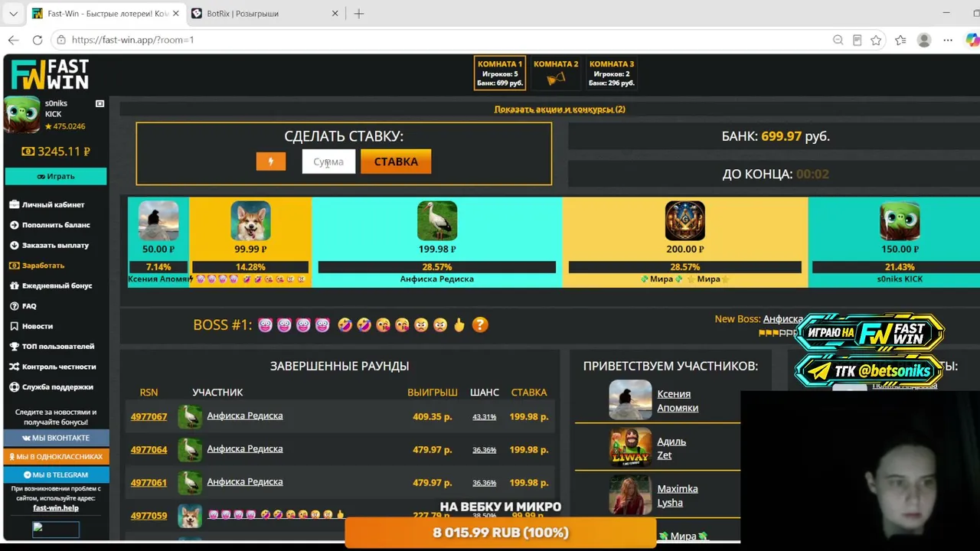Screen dimensions: 980x551
Task: Open the fast-win.help link
Action: (56, 508)
